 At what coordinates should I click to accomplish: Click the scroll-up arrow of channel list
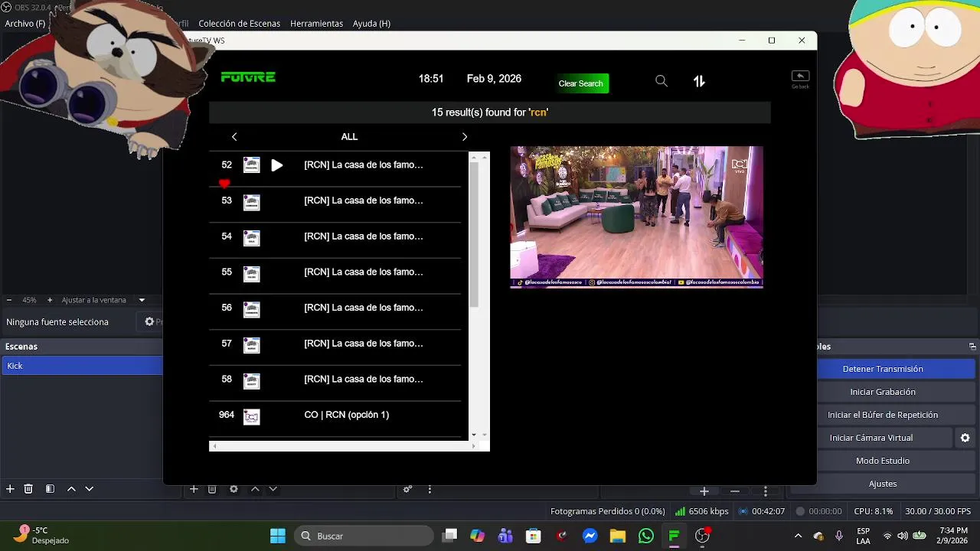[474, 157]
